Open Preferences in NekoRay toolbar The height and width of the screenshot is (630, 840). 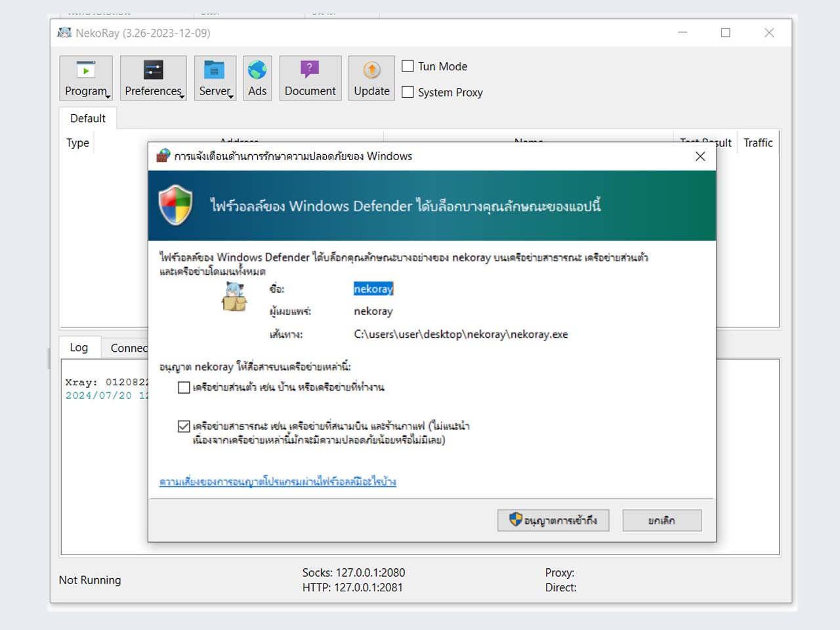pyautogui.click(x=154, y=78)
